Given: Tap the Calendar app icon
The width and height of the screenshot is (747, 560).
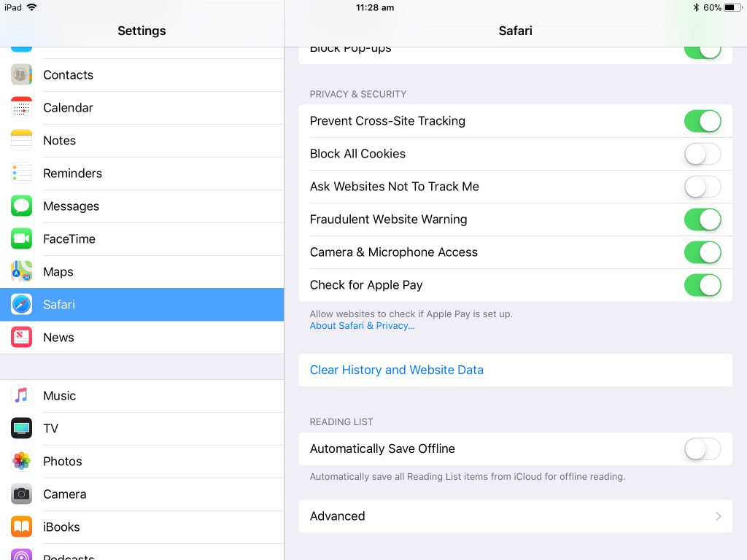Looking at the screenshot, I should pos(21,108).
